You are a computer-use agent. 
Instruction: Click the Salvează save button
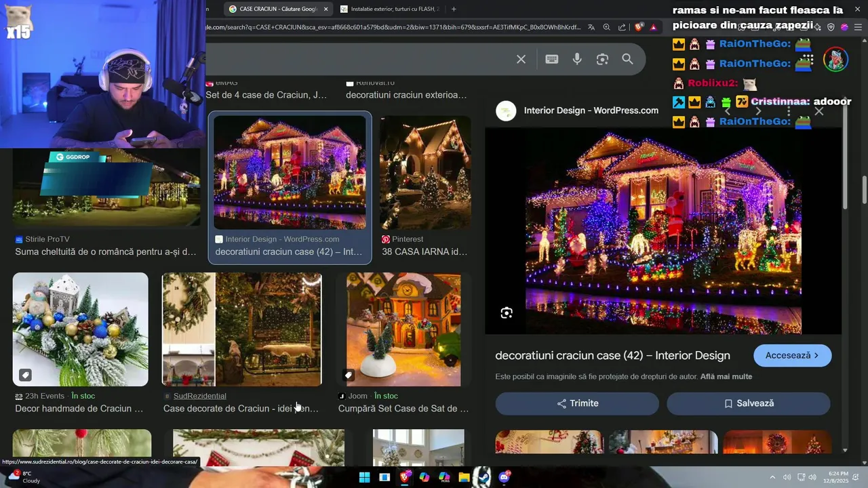[748, 403]
